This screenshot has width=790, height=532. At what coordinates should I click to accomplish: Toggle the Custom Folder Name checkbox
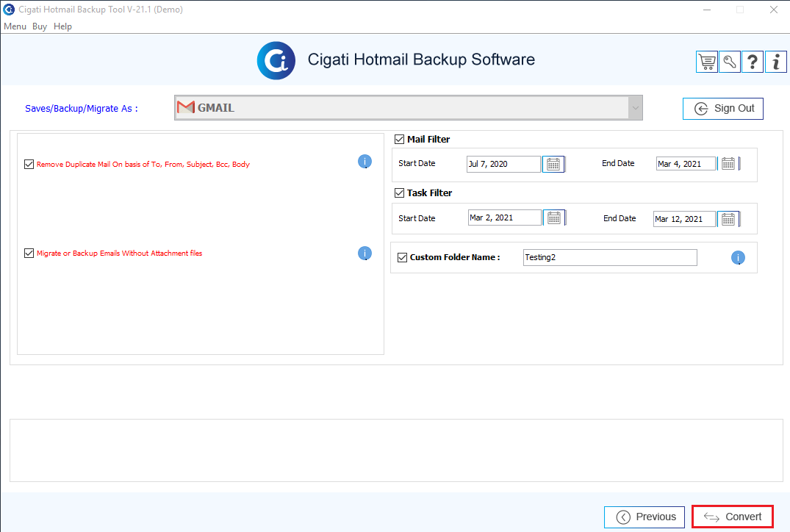point(402,257)
